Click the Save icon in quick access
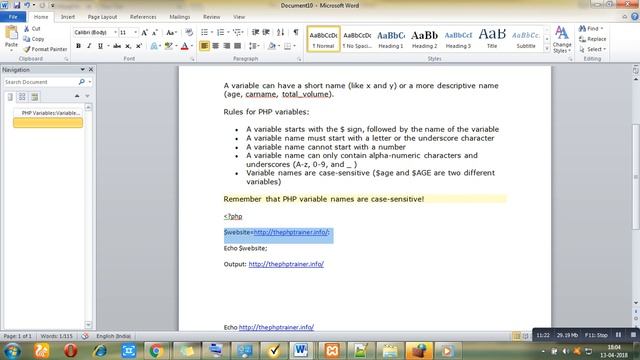 [17, 5]
